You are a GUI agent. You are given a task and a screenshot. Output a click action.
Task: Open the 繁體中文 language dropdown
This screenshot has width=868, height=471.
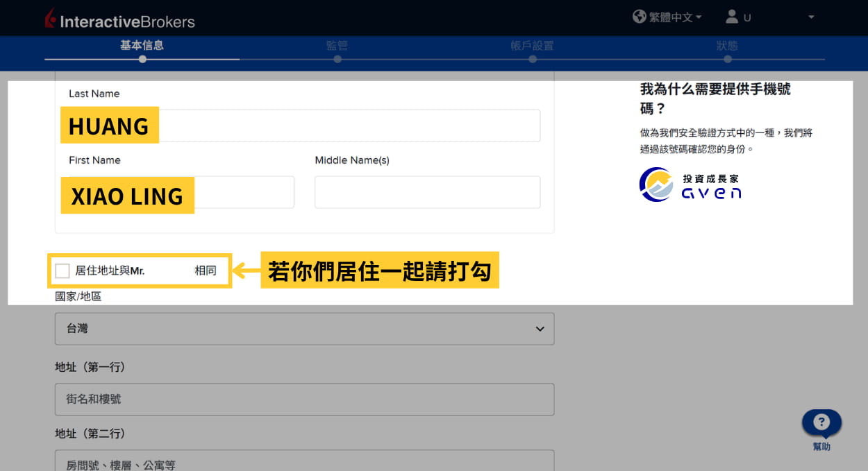[x=675, y=17]
